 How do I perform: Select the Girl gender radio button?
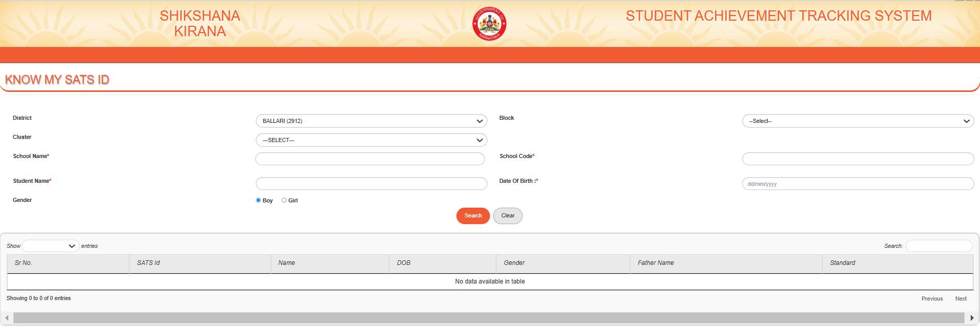click(284, 200)
